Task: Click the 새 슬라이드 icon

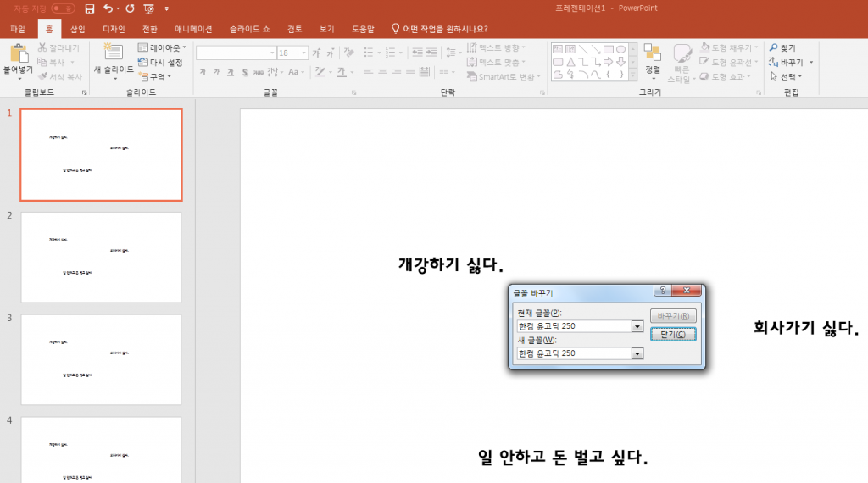Action: point(113,52)
